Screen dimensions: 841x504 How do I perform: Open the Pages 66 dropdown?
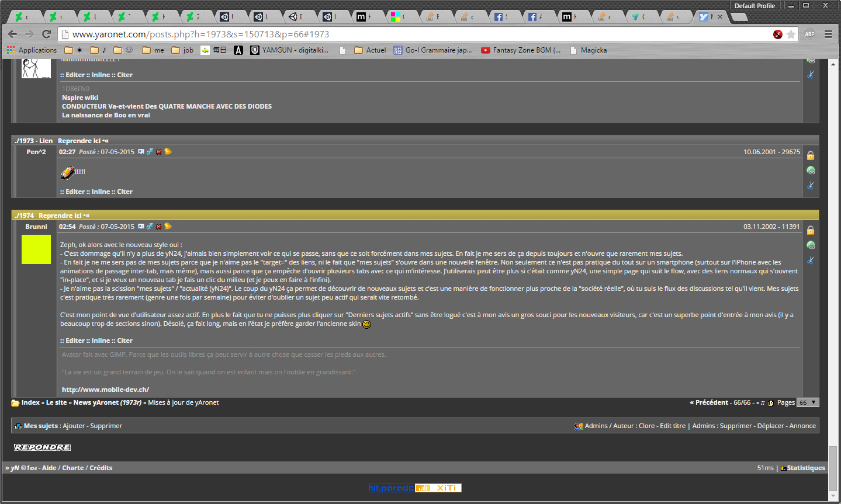[808, 402]
